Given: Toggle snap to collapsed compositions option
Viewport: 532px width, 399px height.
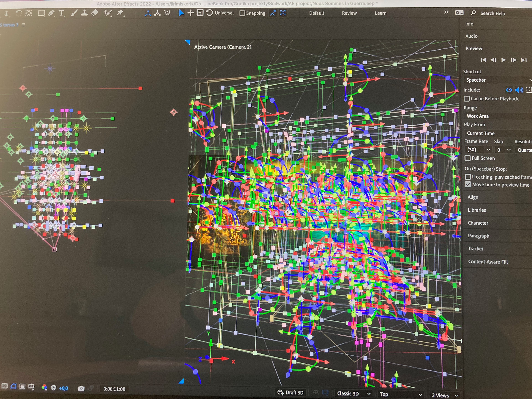Looking at the screenshot, I should pyautogui.click(x=283, y=13).
